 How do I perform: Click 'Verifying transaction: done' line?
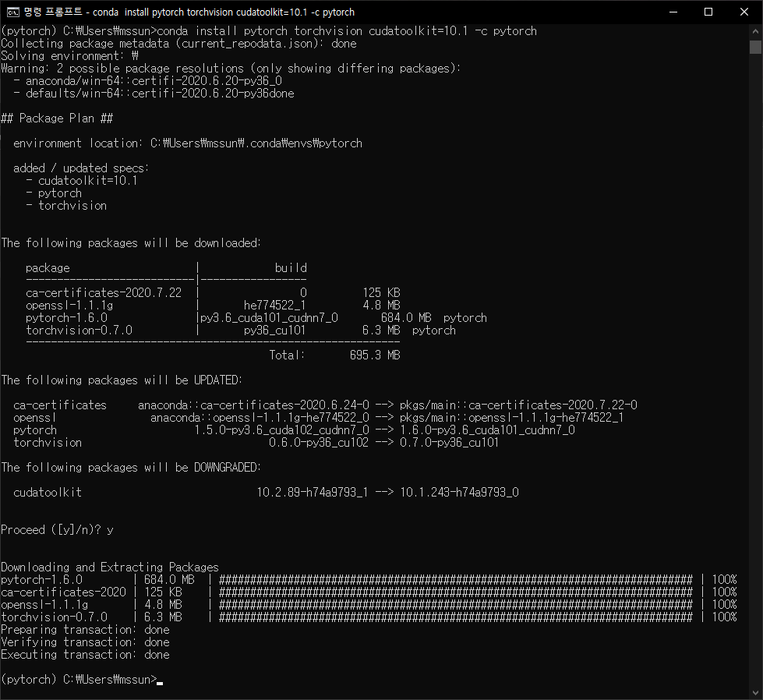[85, 642]
